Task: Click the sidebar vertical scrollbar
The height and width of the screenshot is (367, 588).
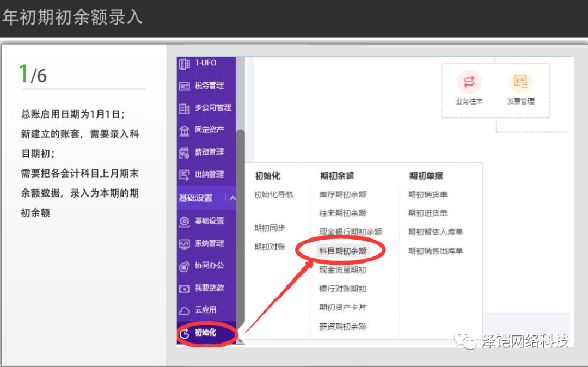Action: pos(240,218)
